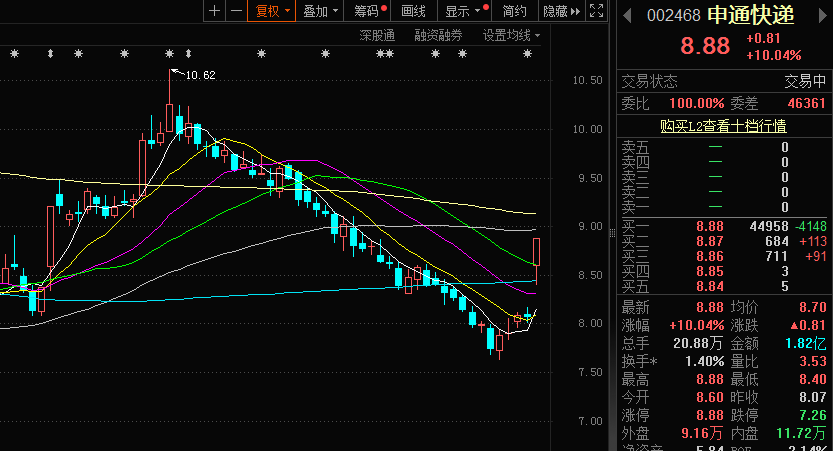Click the 买二 bid price 8.87

point(710,241)
